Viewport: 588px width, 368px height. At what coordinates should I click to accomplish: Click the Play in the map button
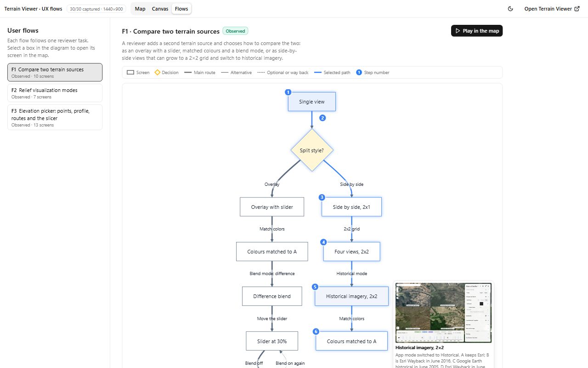pyautogui.click(x=477, y=31)
